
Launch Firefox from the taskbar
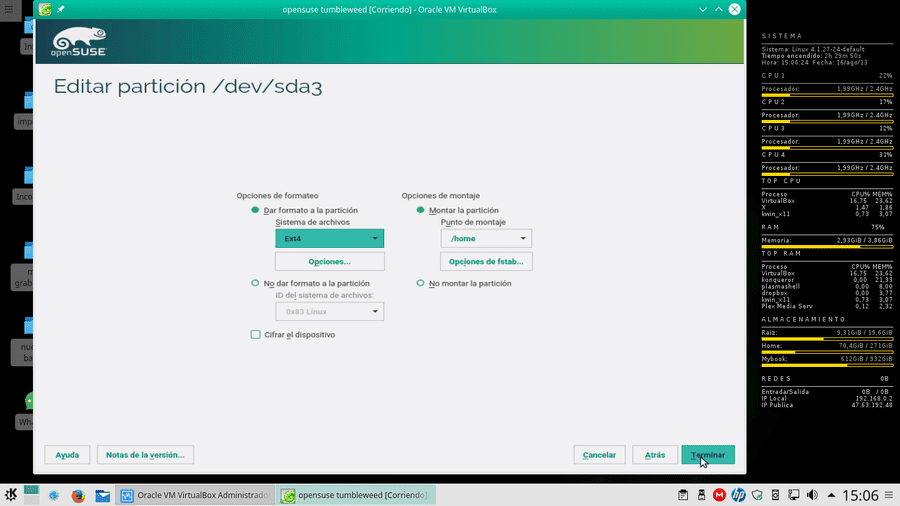click(x=78, y=495)
